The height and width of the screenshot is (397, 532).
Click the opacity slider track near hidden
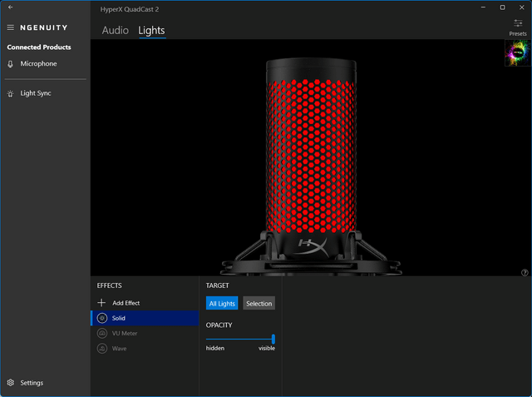coord(211,339)
